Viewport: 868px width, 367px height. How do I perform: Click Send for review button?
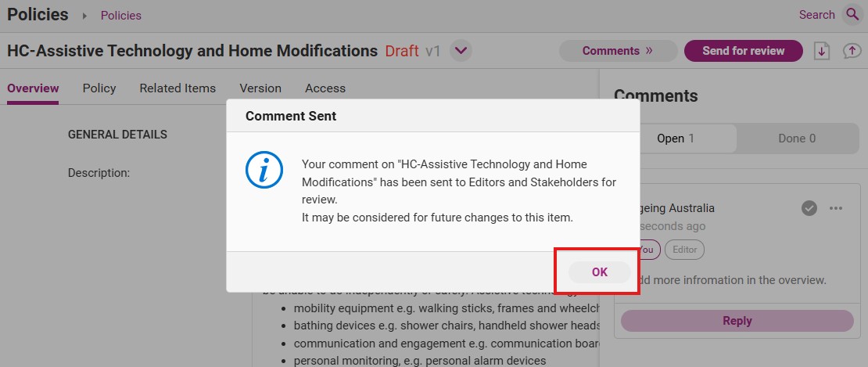744,51
